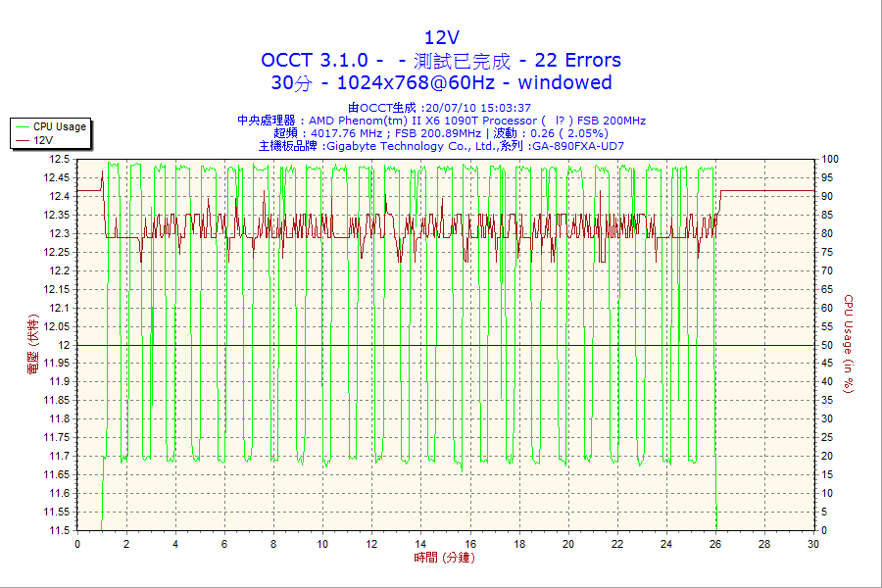Click the motherboard model "GA-890FXA-UD7"
Screen dimensions: 882x588
coord(578,147)
